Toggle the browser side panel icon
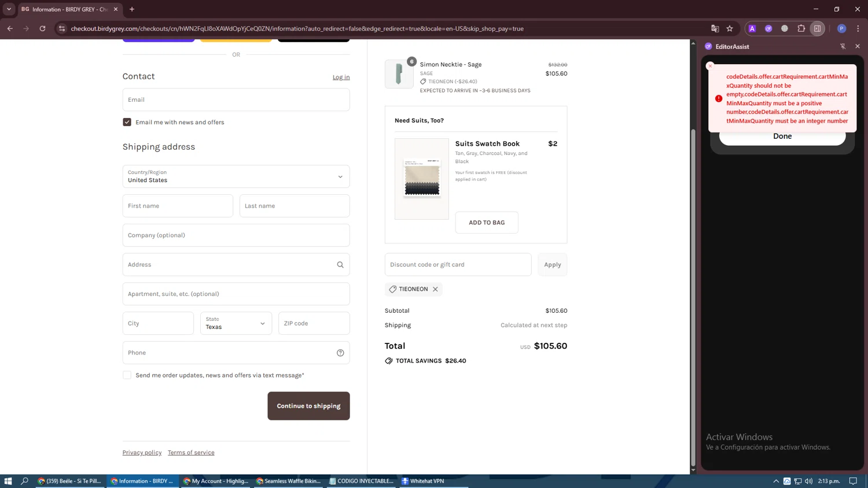Viewport: 868px width, 488px height. 817,28
